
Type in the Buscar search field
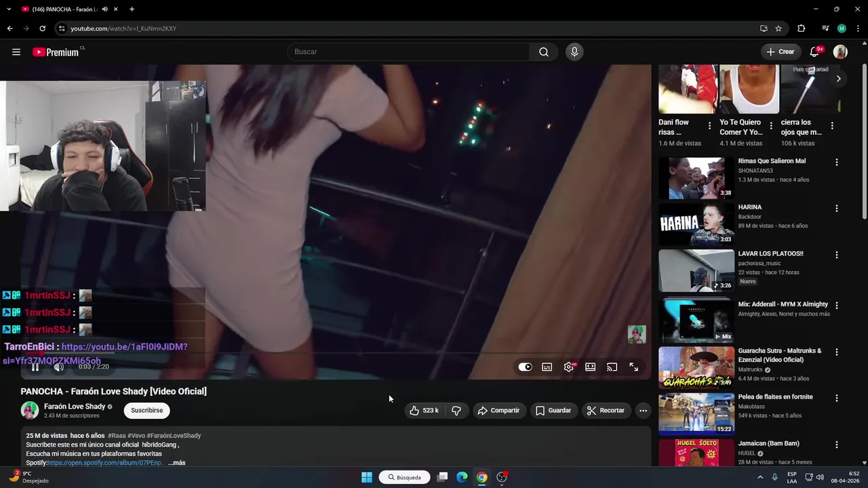(x=408, y=52)
